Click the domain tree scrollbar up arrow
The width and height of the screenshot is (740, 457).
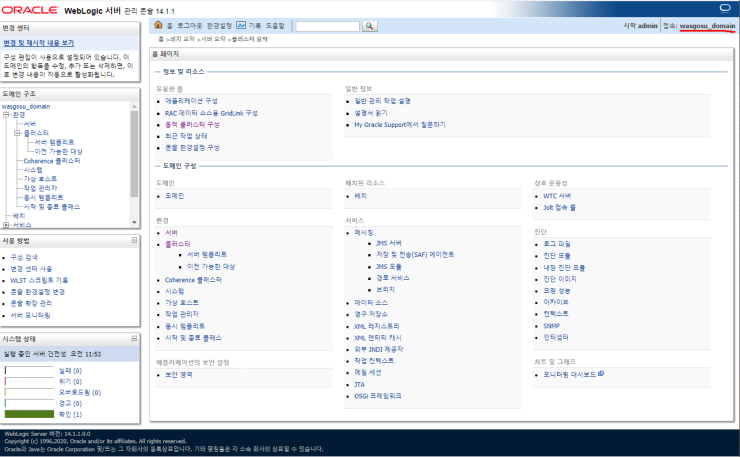pyautogui.click(x=135, y=107)
